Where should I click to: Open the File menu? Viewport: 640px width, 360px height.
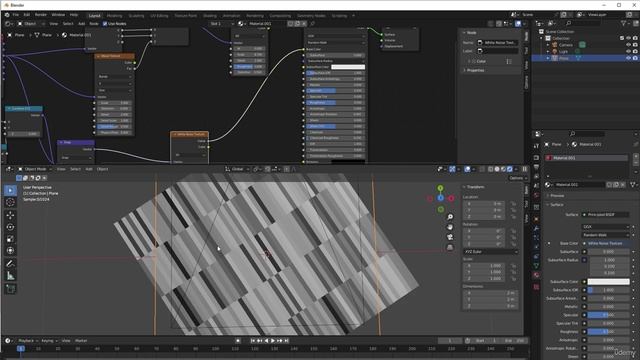(x=16, y=15)
